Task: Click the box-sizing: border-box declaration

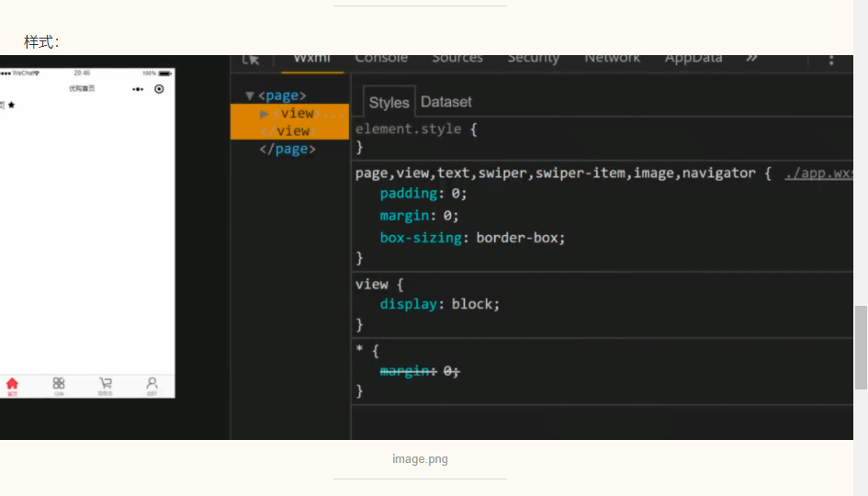Action: pyautogui.click(x=472, y=238)
